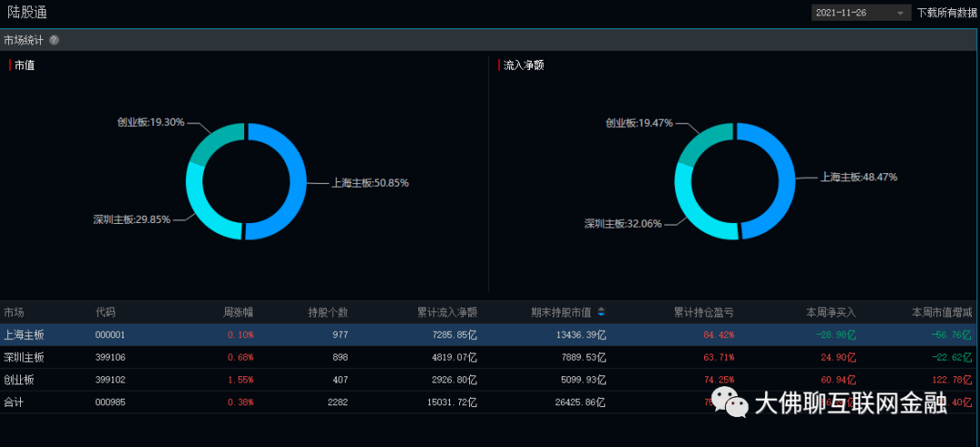Click the 流入净额 chart title
Screen dimensions: 980x447
524,65
